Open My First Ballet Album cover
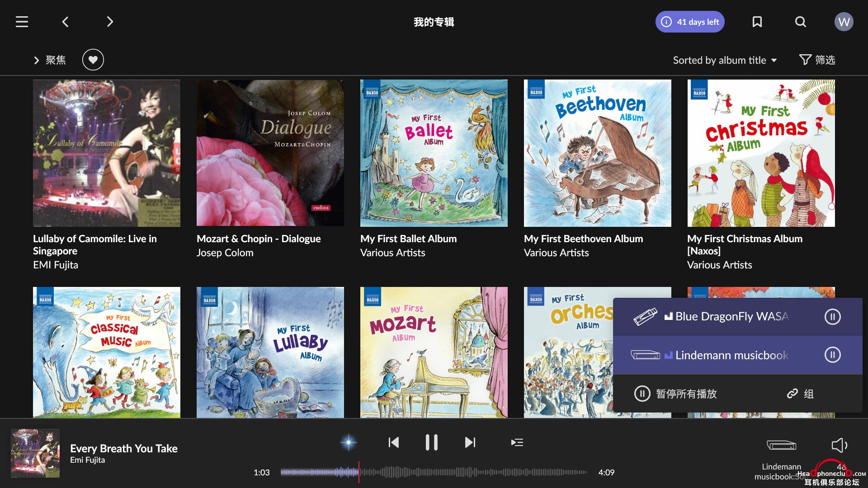Viewport: 868px width, 488px height. (434, 153)
